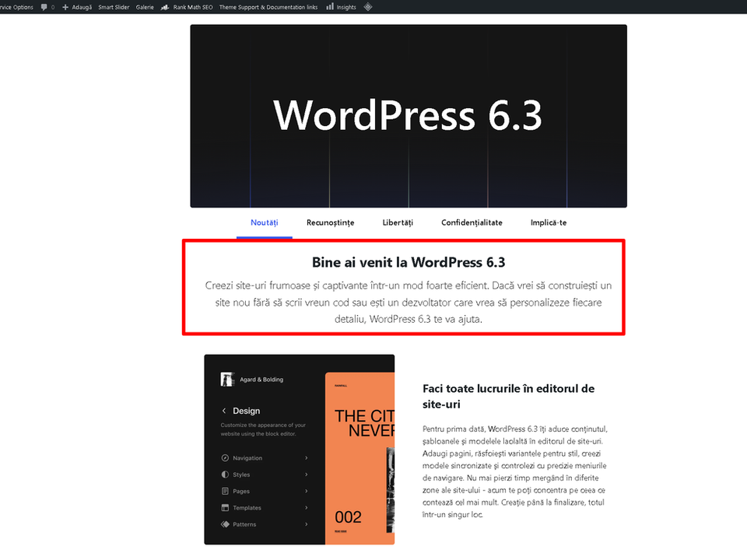This screenshot has width=747, height=560.
Task: Expand the Navigation row chevron
Action: pos(307,458)
